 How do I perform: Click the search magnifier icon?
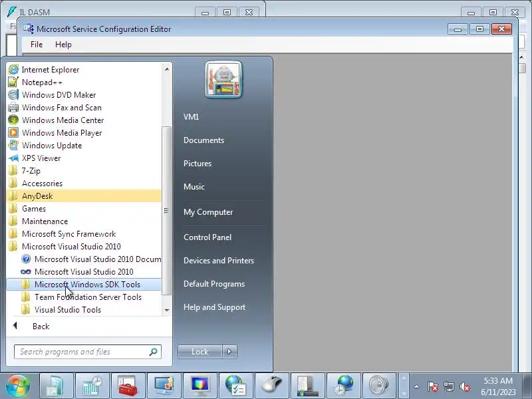[154, 352]
